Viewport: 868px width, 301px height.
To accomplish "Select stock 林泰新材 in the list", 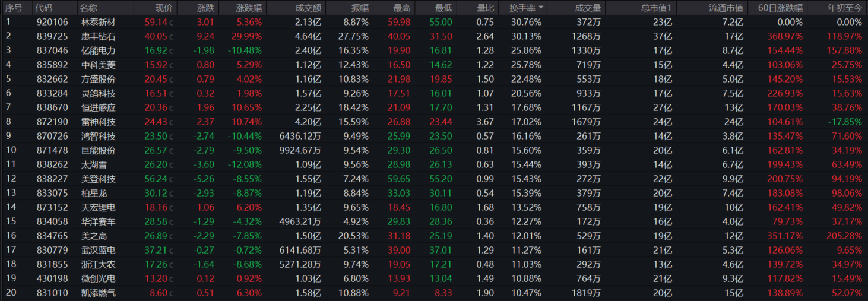I will coord(99,22).
